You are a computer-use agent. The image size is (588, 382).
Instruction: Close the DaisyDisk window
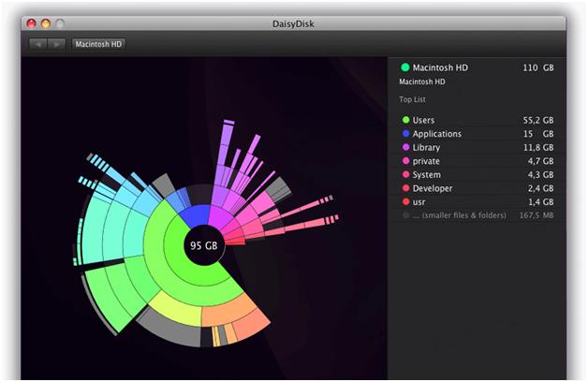click(32, 23)
